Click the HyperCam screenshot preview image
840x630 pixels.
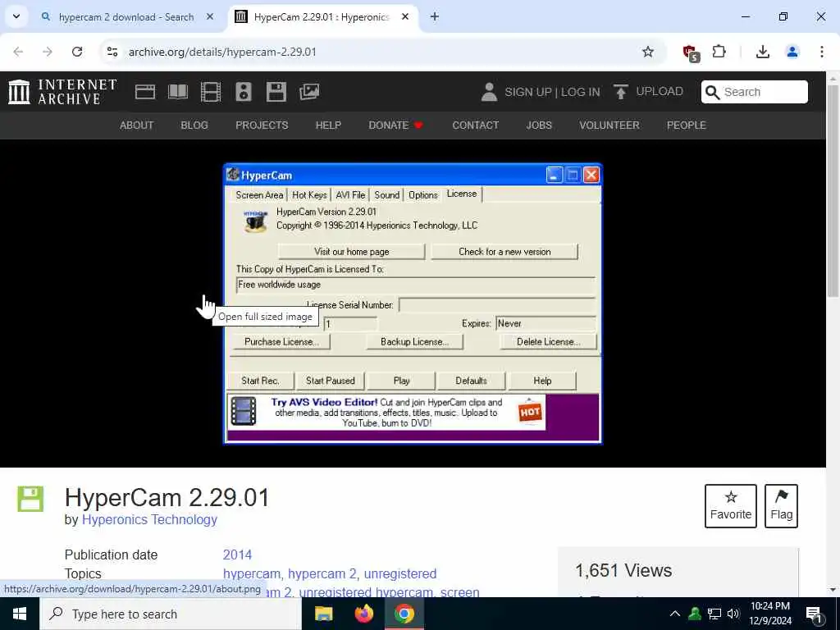[x=413, y=304]
